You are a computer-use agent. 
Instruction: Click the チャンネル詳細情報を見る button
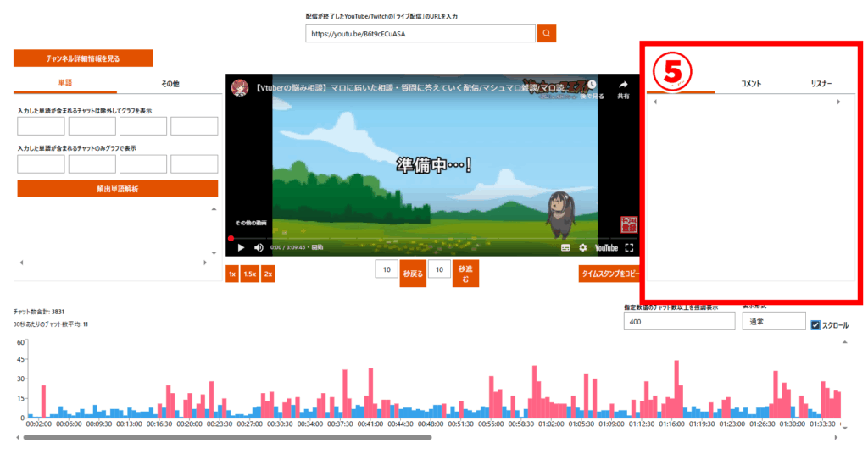coord(83,58)
